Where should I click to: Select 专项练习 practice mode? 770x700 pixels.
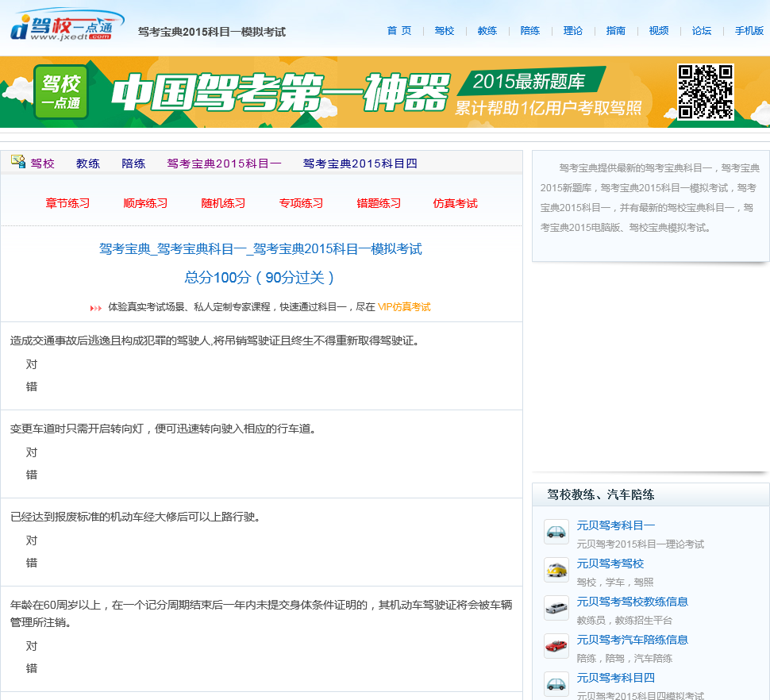pos(301,203)
